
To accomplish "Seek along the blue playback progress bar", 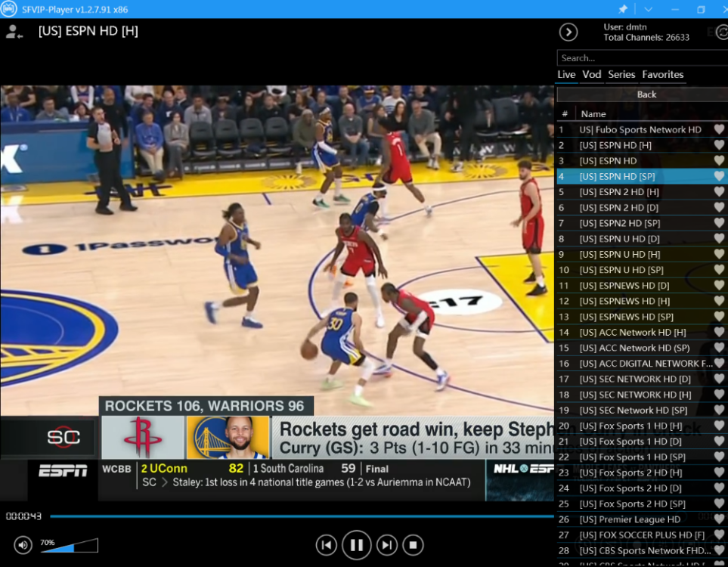I will pos(302,516).
